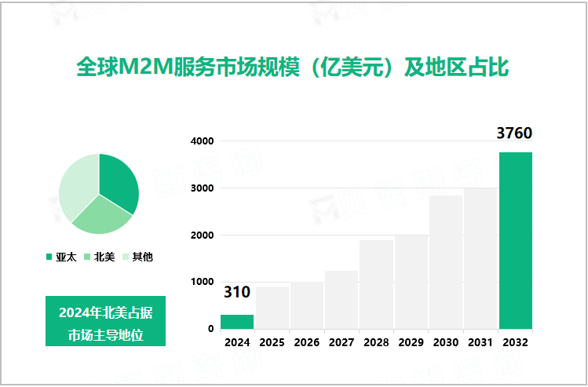Click the 3000 y-axis label
The width and height of the screenshot is (588, 387).
202,188
